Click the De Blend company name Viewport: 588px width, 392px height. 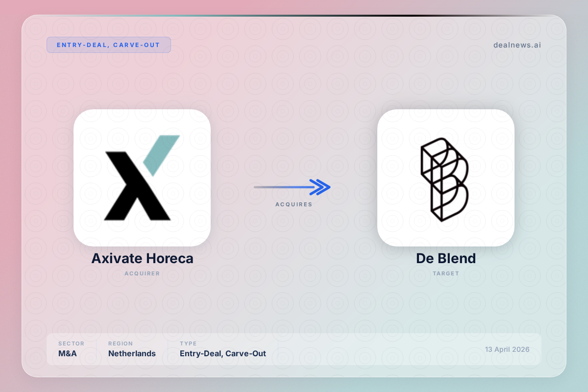[x=445, y=259]
